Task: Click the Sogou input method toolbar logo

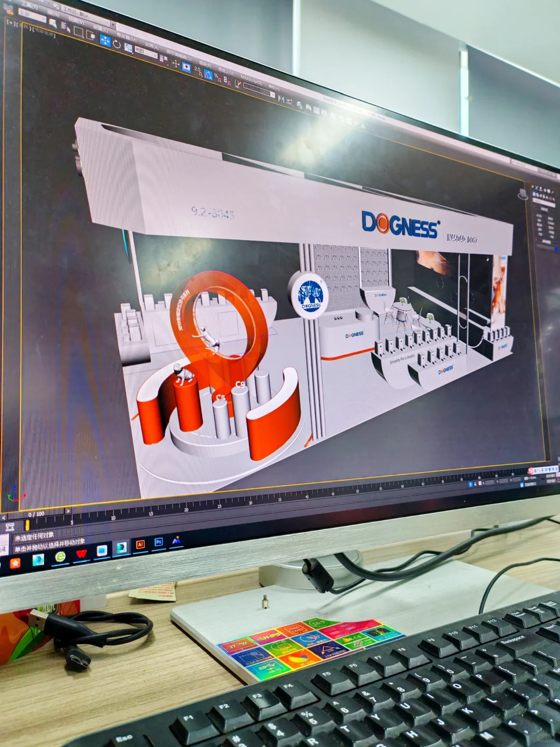Action: tap(531, 471)
